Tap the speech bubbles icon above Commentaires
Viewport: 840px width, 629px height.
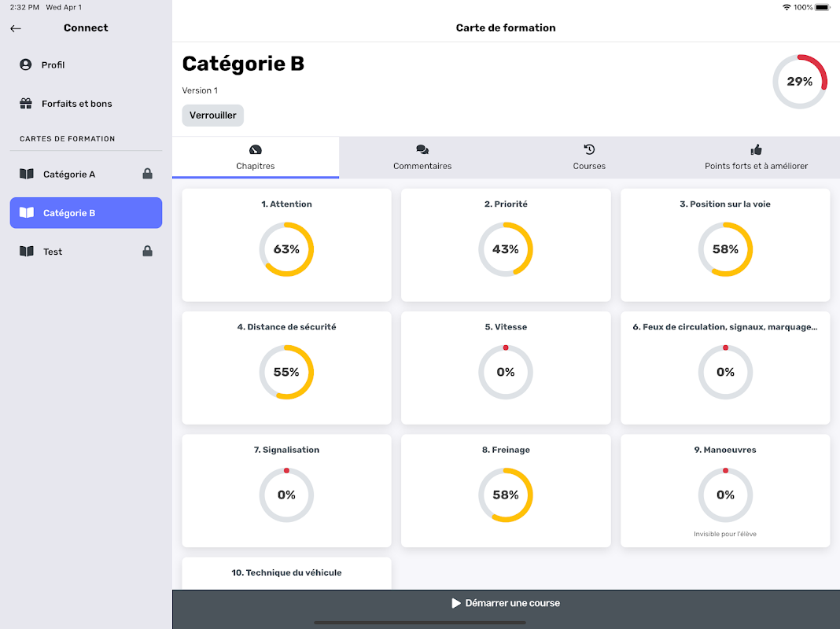click(x=422, y=149)
